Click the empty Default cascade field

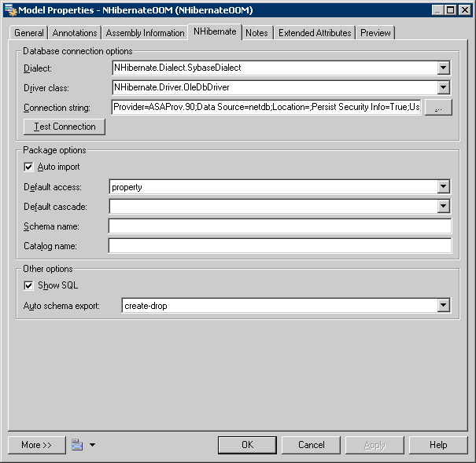(x=273, y=207)
